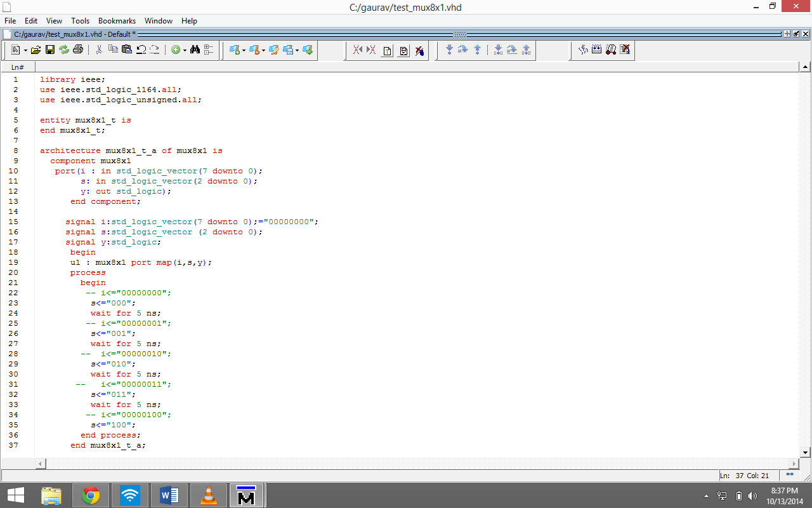This screenshot has height=508, width=812.
Task: Open Windows Start button on taskbar
Action: [15, 495]
